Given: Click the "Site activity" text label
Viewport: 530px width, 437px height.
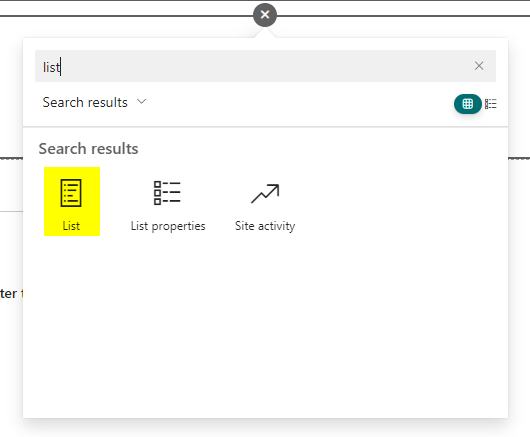Looking at the screenshot, I should point(265,226).
